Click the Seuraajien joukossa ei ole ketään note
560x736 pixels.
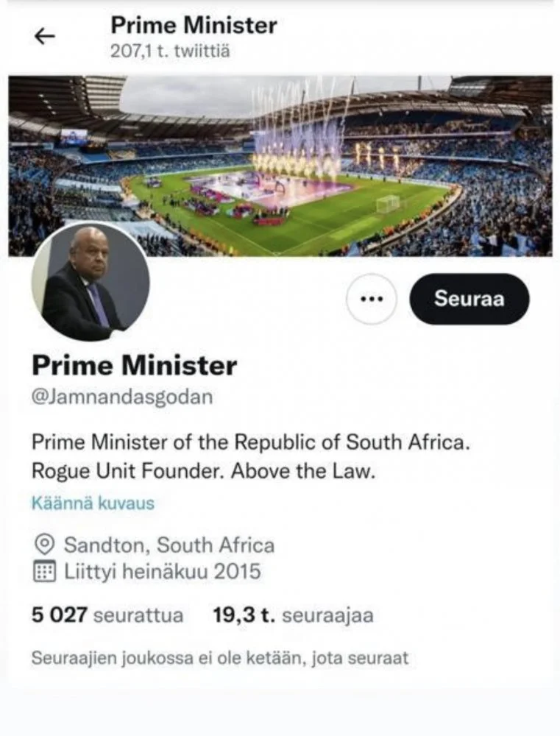[x=219, y=657]
